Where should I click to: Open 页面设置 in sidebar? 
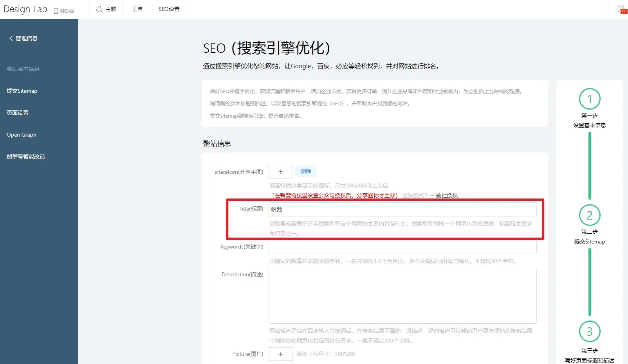[x=18, y=113]
